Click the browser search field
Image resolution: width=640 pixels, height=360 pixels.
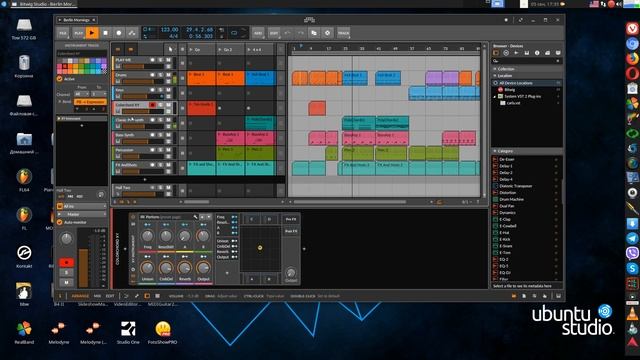pyautogui.click(x=527, y=61)
